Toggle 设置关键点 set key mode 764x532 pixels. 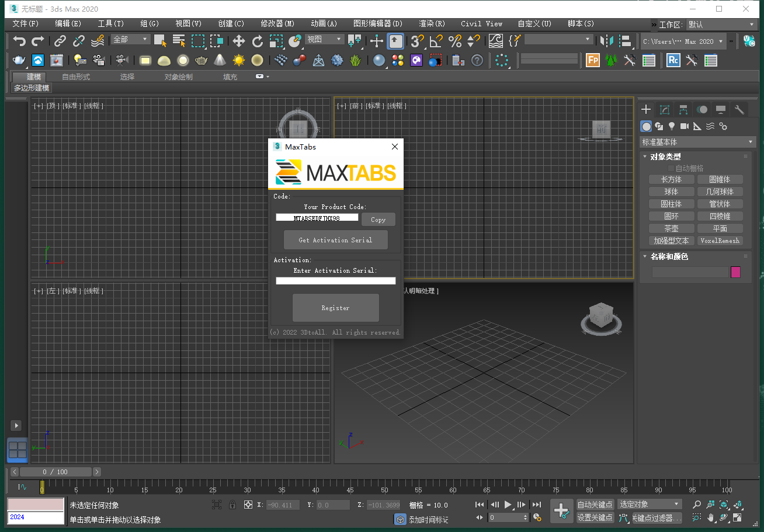click(x=595, y=517)
